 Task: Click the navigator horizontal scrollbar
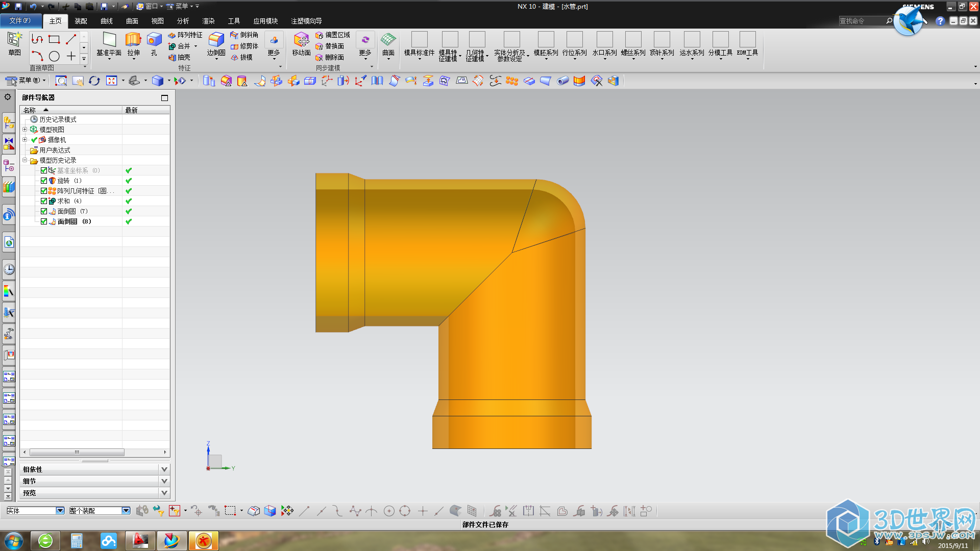click(x=77, y=452)
